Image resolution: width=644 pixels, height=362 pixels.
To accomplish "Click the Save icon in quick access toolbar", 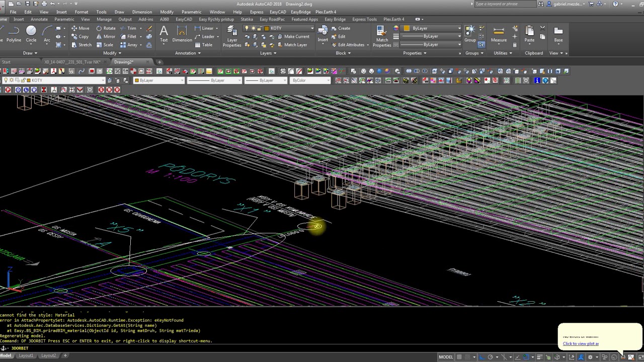I will [27, 4].
